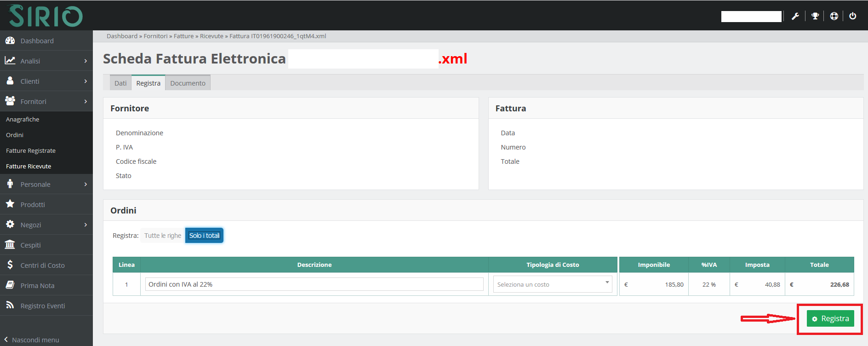
Task: Expand the Personale sidebar menu
Action: pos(46,185)
